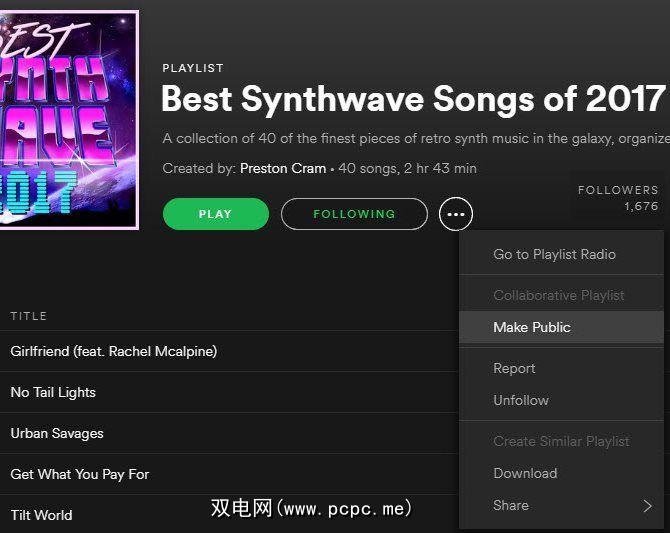Click the green Play button
Viewport: 670px width, 533px height.
click(x=216, y=214)
